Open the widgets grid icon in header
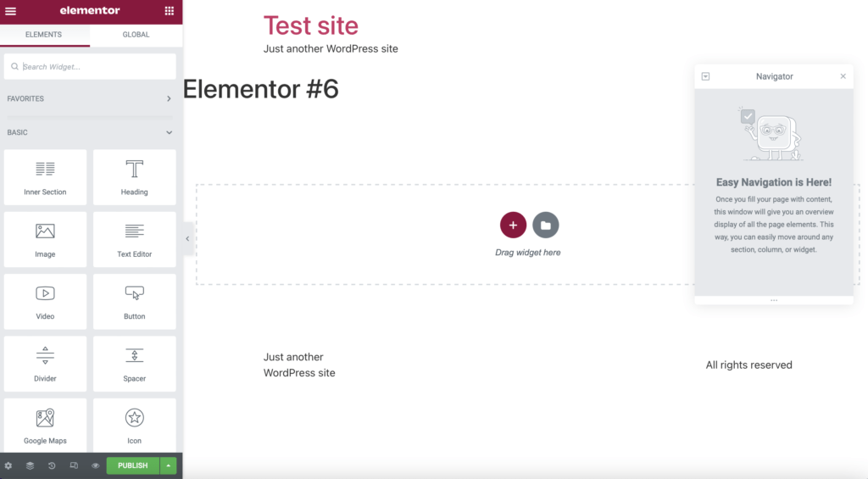 [170, 11]
